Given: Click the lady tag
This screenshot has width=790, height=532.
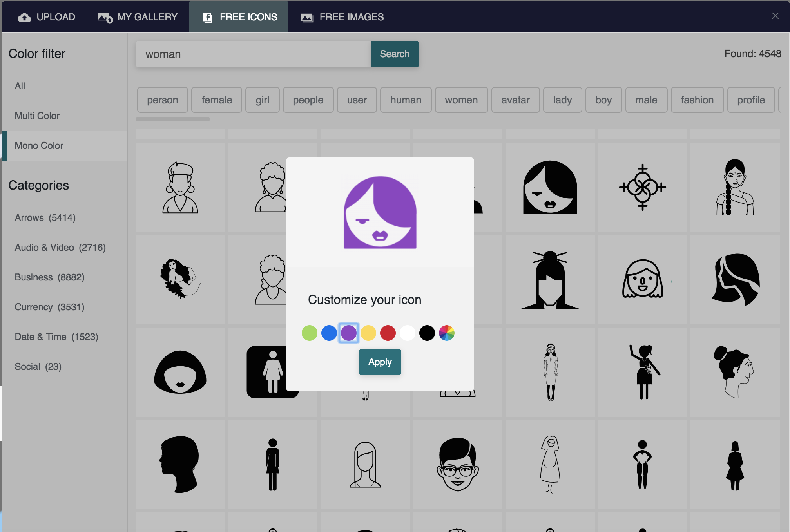Looking at the screenshot, I should point(563,100).
